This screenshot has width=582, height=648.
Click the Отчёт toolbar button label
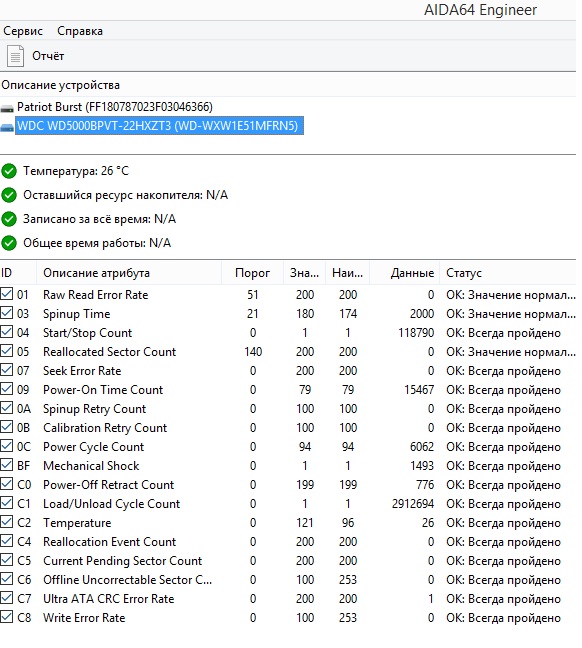(x=48, y=56)
